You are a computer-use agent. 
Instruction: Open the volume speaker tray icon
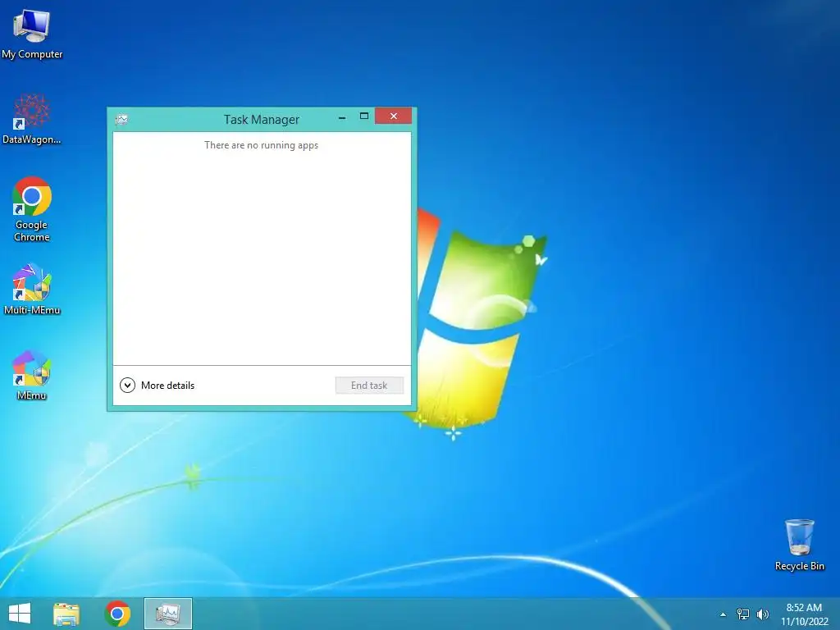click(763, 614)
